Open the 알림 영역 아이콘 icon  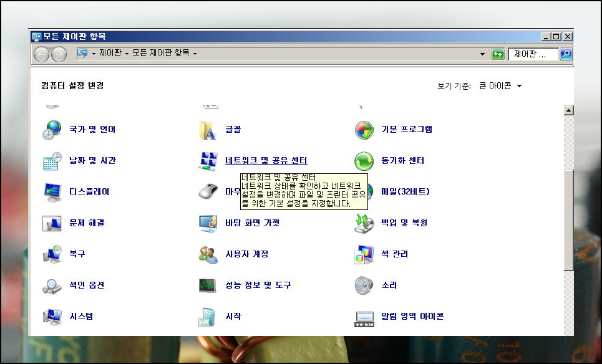pyautogui.click(x=364, y=318)
